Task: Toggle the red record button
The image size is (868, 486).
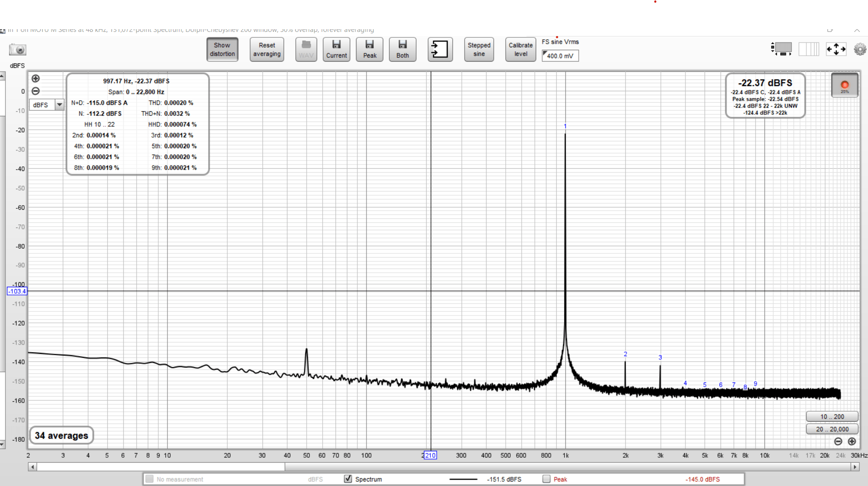Action: (x=845, y=85)
